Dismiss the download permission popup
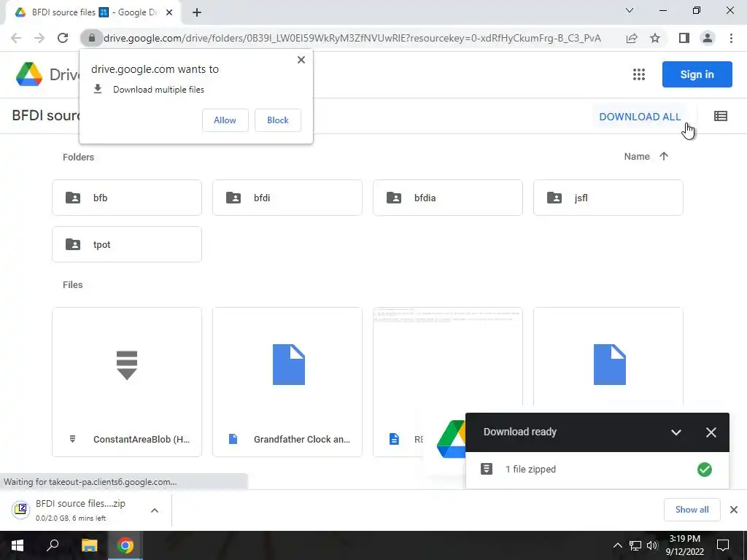Screen dimensions: 747x560 [x=301, y=60]
